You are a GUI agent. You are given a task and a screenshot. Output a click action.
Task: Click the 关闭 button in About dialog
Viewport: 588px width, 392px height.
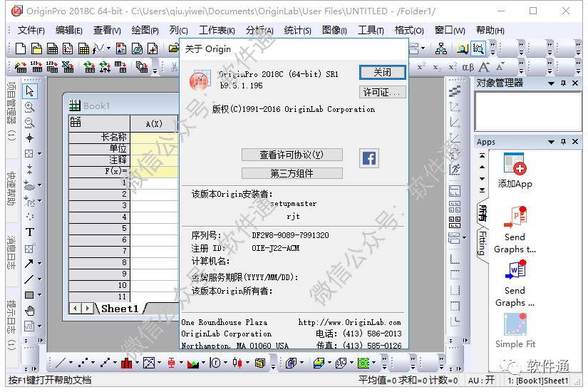[383, 72]
